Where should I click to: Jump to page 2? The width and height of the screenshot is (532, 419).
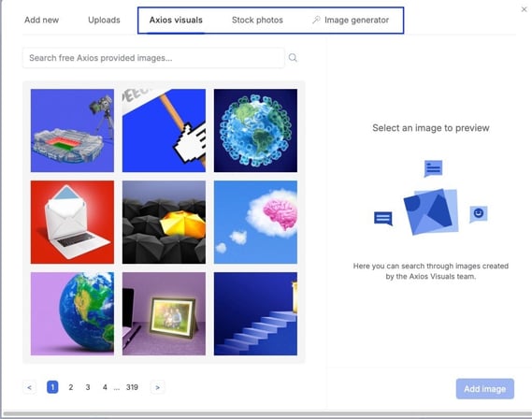[x=70, y=387]
